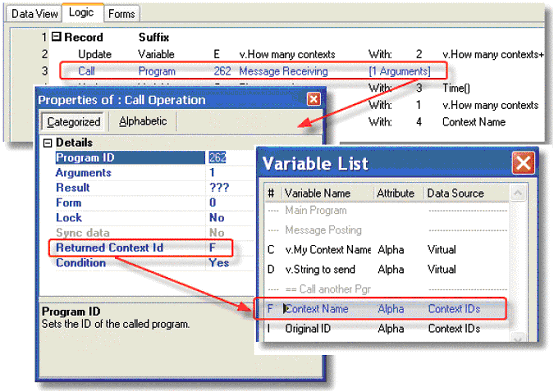
Task: Click the Message Posting separator row
Action: point(387,230)
